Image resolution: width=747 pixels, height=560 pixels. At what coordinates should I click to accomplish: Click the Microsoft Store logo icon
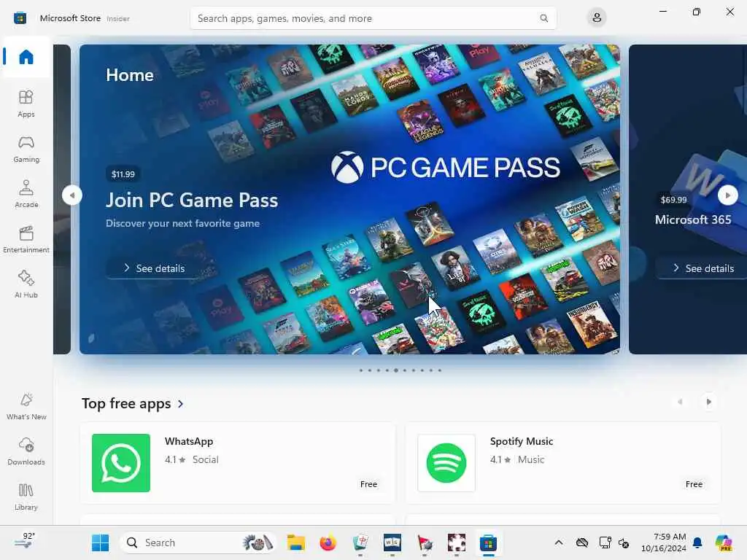pyautogui.click(x=20, y=18)
